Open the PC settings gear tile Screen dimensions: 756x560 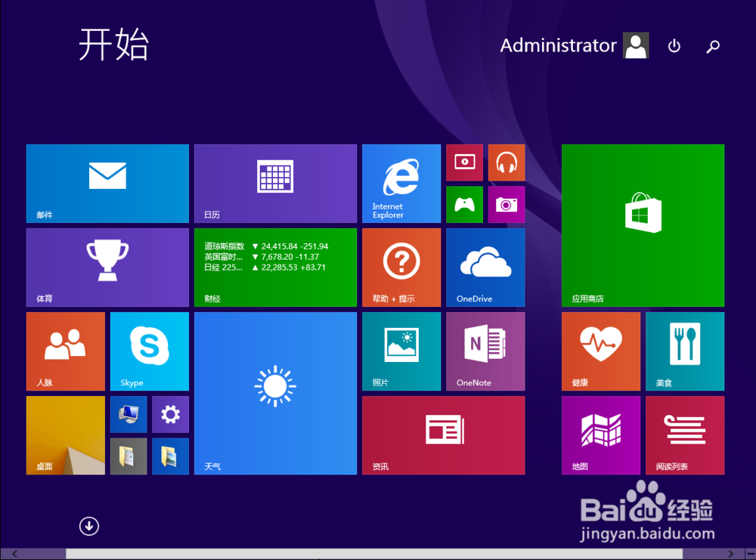click(170, 414)
